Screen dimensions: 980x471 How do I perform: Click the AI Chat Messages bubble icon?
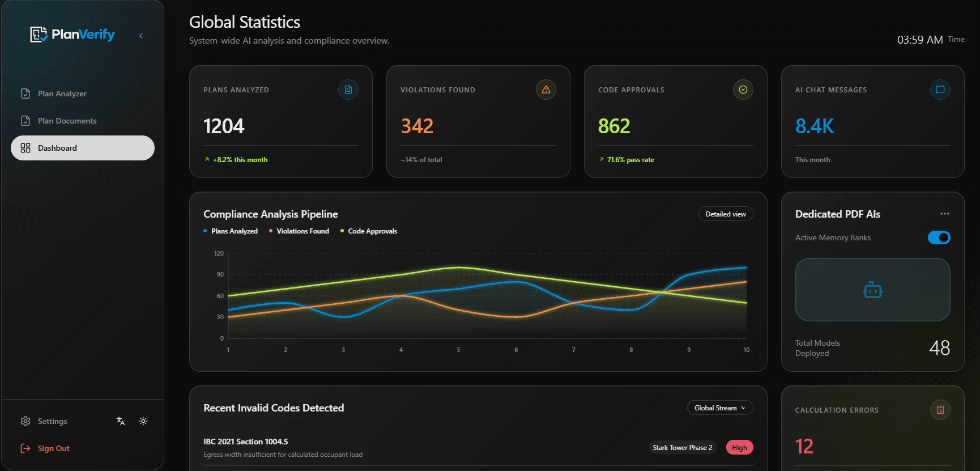[940, 90]
